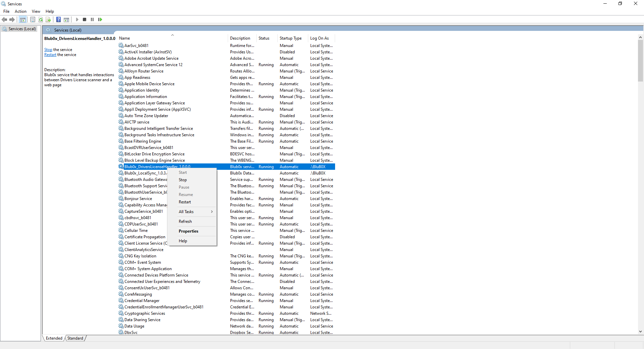
Task: Switch to the Standard tab
Action: tap(75, 338)
